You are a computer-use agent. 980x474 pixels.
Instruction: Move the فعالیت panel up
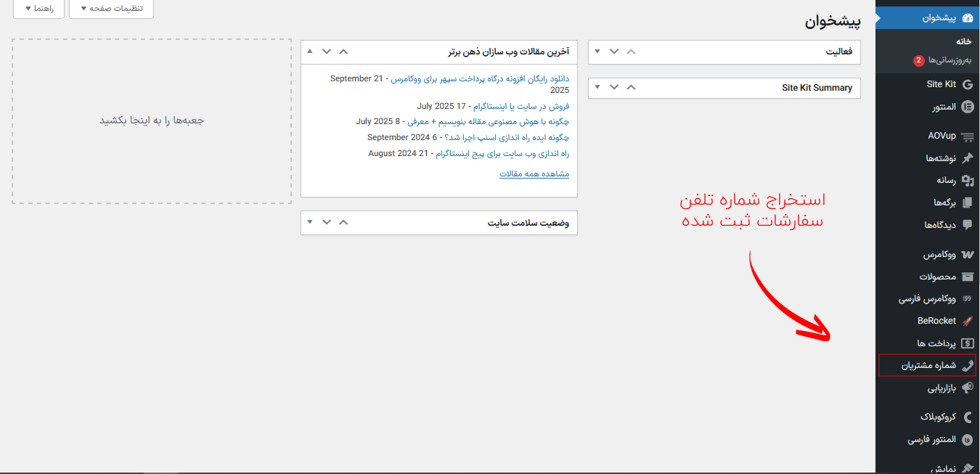631,52
